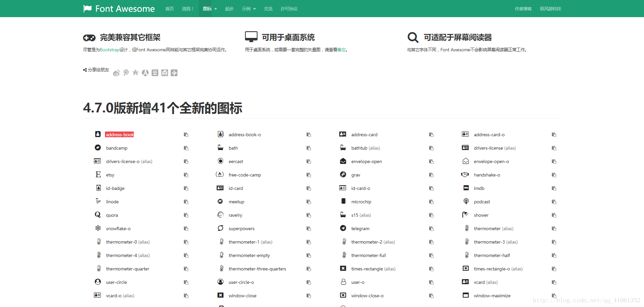This screenshot has width=644, height=307.
Task: Click the imdb icon
Action: coord(466,188)
